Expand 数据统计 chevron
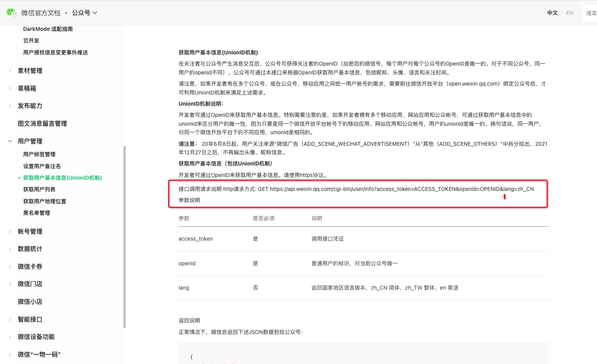The width and height of the screenshot is (597, 364). pyautogui.click(x=10, y=249)
